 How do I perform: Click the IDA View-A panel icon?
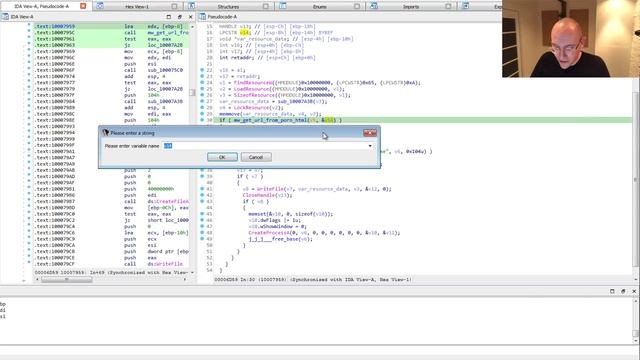[5, 17]
